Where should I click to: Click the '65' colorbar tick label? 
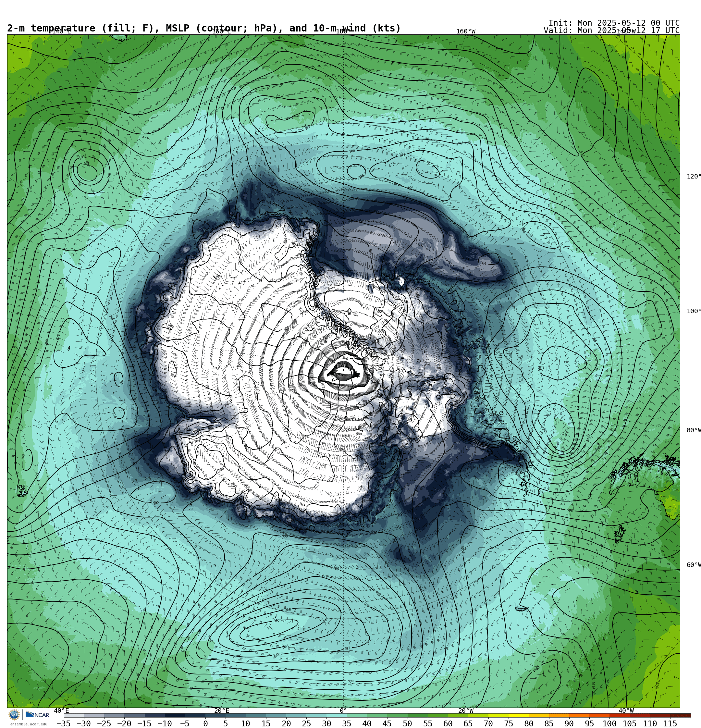[x=468, y=723]
